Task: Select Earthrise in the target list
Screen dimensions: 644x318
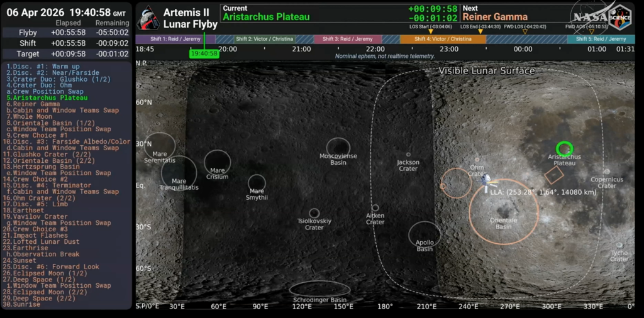Action: pos(30,248)
